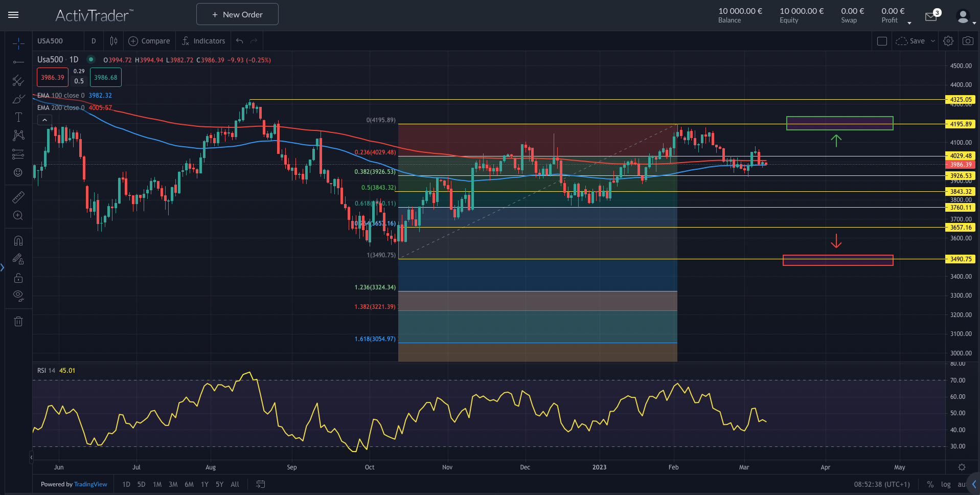Open the XABCD pattern tool
Screen dimensions: 980x495
pyautogui.click(x=18, y=136)
